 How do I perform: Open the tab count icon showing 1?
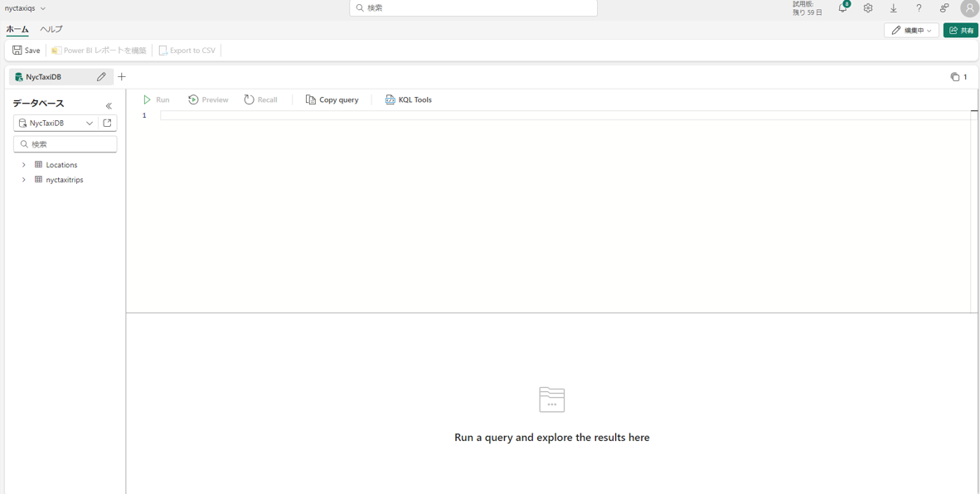coord(958,77)
